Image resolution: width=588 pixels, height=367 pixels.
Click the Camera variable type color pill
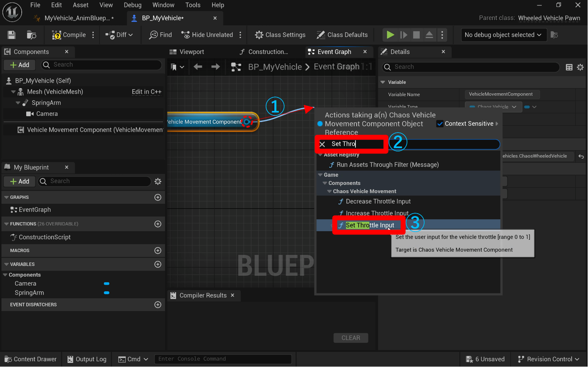pos(106,284)
